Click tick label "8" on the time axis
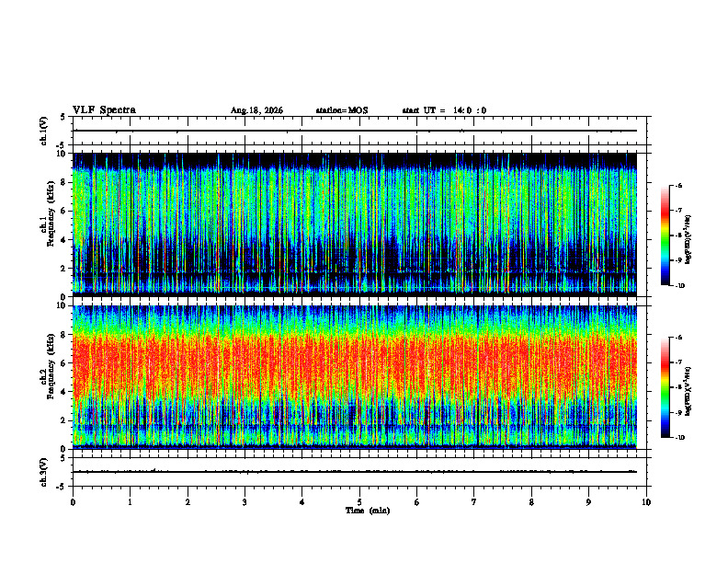Viewport: 728px width, 563px height. pos(531,502)
